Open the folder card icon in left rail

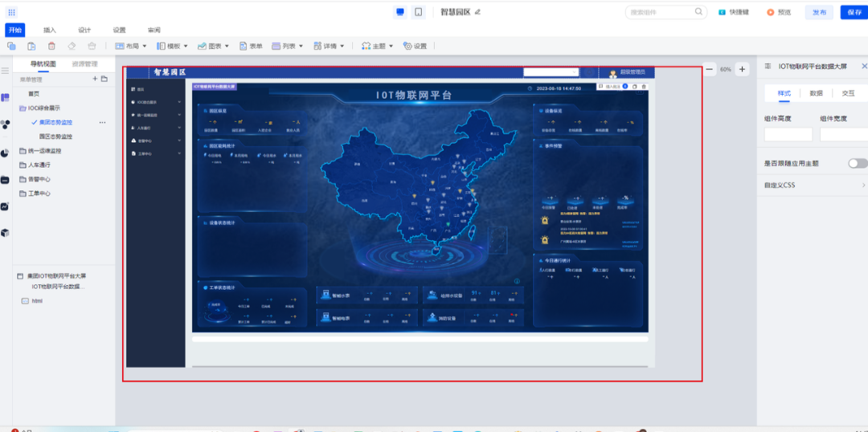click(5, 180)
